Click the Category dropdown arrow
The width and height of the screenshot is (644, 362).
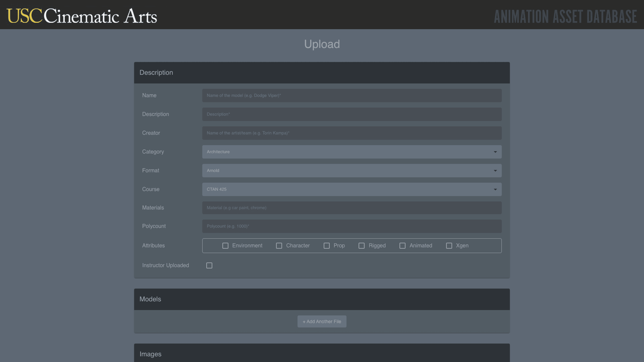tap(495, 152)
